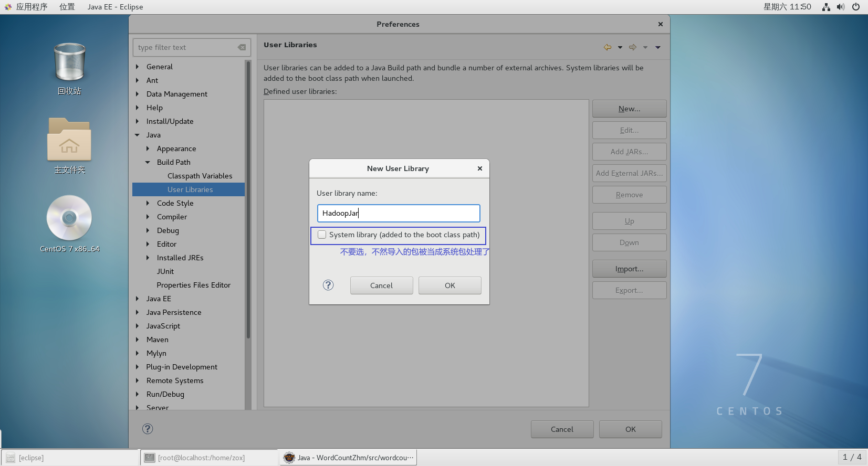This screenshot has height=466, width=868.
Task: Click Cancel in the New User Library dialog
Action: 382,285
